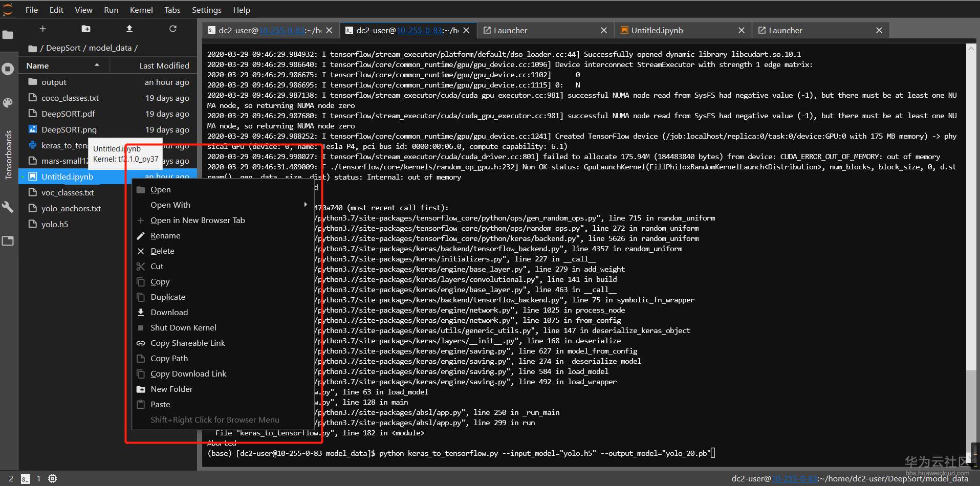Choose Open from the context menu
The height and width of the screenshot is (486, 980).
(x=223, y=189)
